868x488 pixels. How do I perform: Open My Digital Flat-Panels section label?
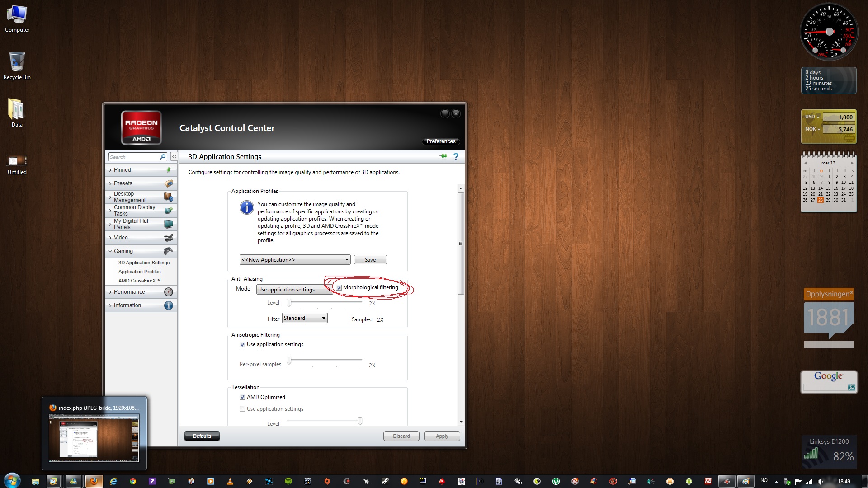click(x=132, y=224)
